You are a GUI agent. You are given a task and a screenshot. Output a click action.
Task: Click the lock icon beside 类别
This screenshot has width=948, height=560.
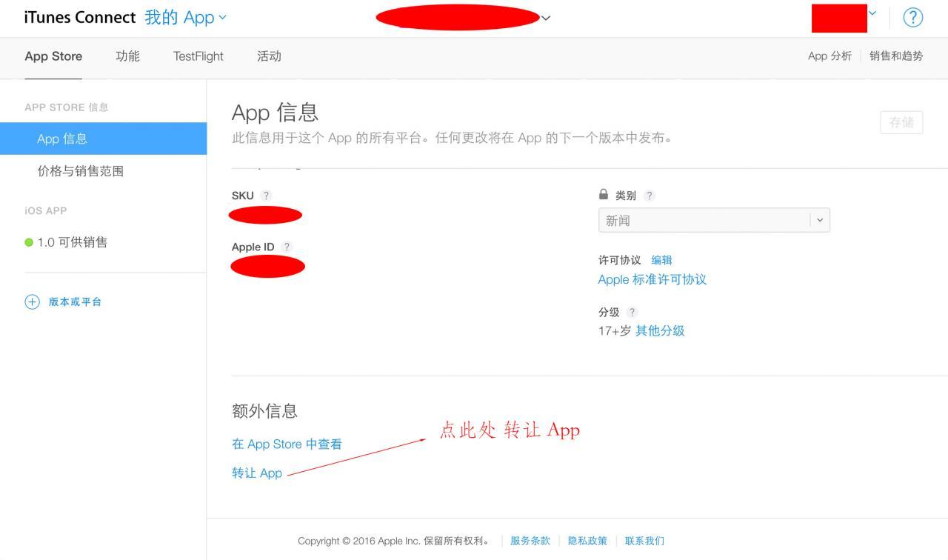603,194
